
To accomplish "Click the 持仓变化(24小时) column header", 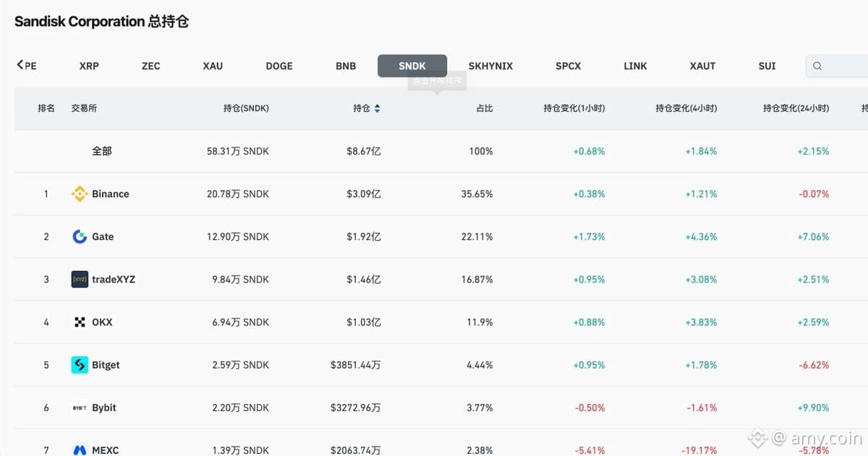I will pyautogui.click(x=796, y=108).
